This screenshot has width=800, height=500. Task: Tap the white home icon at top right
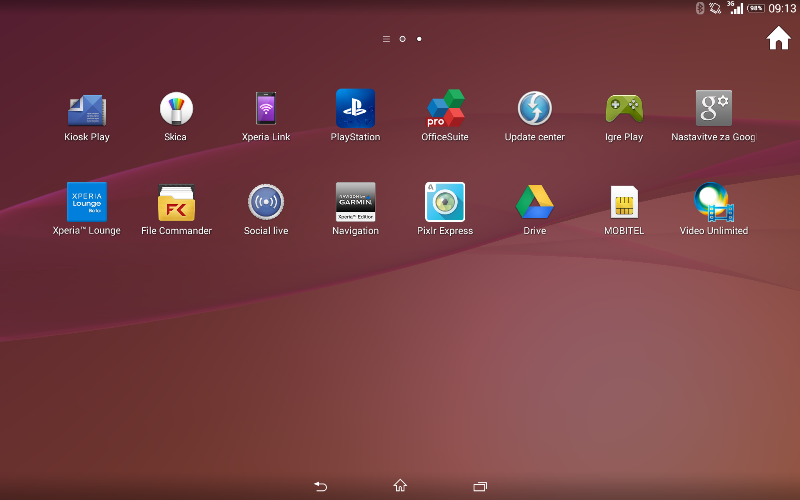click(779, 38)
